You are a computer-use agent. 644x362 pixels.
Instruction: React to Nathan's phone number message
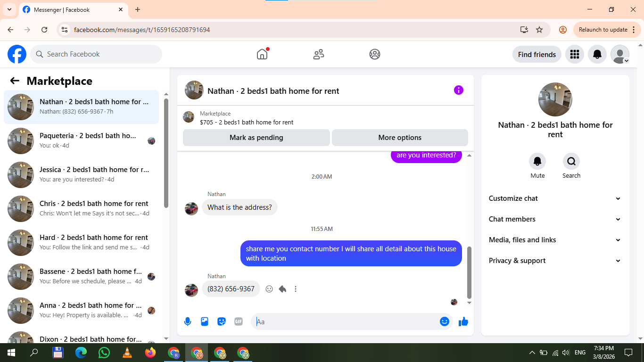[x=269, y=289]
